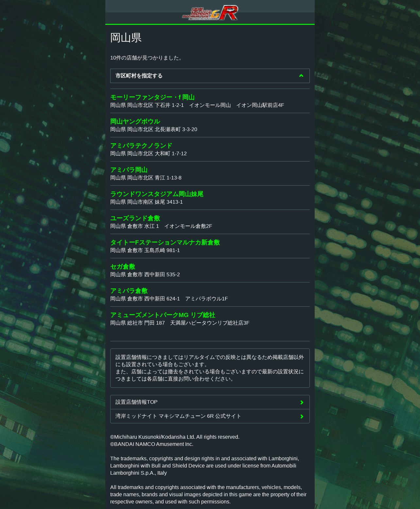Click the arrow icon beside 設置店舗情報TOP
The width and height of the screenshot is (420, 509).
click(x=302, y=402)
